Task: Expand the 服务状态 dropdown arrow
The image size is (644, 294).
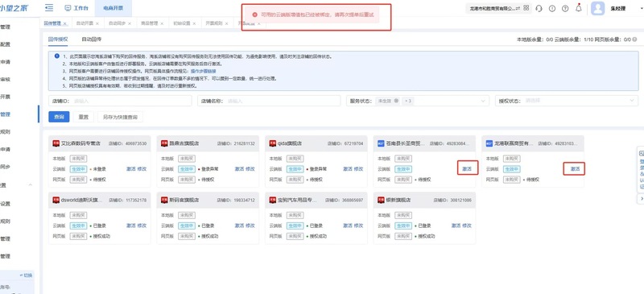Action: [484, 101]
